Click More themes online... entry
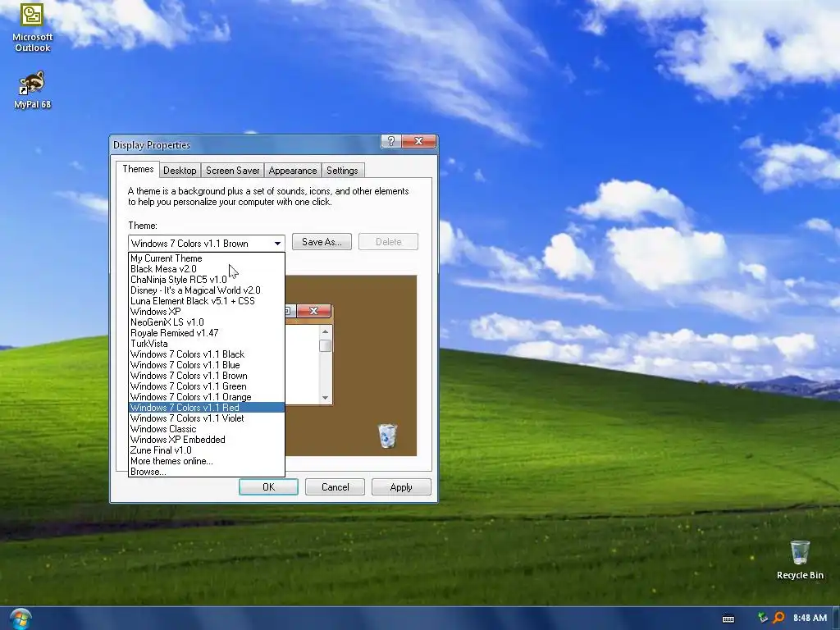The height and width of the screenshot is (630, 840). 206,461
